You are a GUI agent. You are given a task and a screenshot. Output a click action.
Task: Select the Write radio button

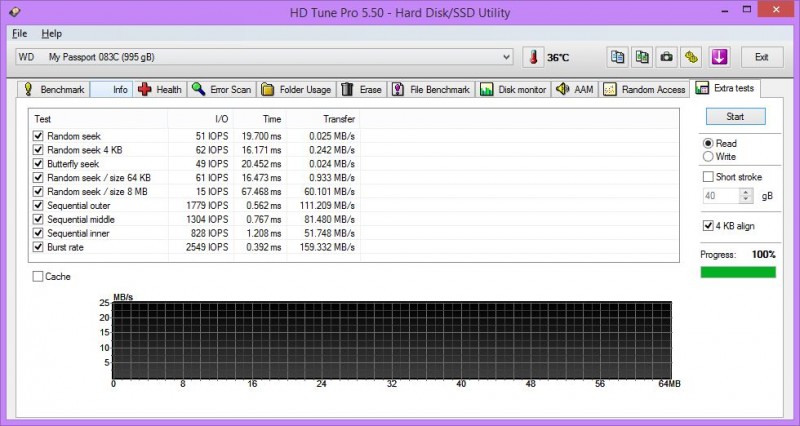tap(709, 156)
